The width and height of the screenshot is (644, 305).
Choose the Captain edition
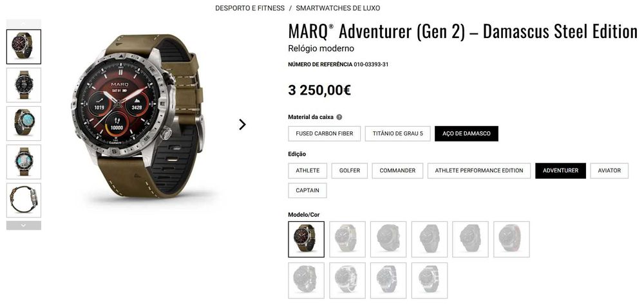[308, 190]
